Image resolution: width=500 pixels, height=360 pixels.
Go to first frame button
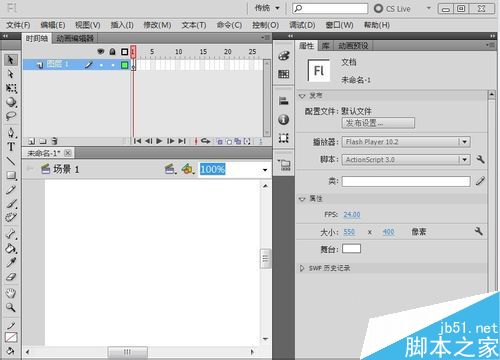137,141
